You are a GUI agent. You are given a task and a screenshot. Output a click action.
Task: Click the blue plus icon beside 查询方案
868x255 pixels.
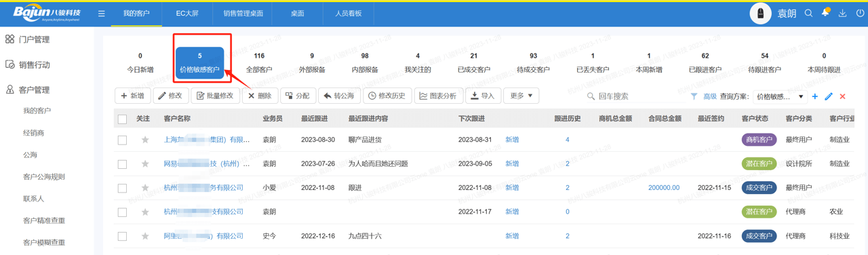tap(815, 96)
